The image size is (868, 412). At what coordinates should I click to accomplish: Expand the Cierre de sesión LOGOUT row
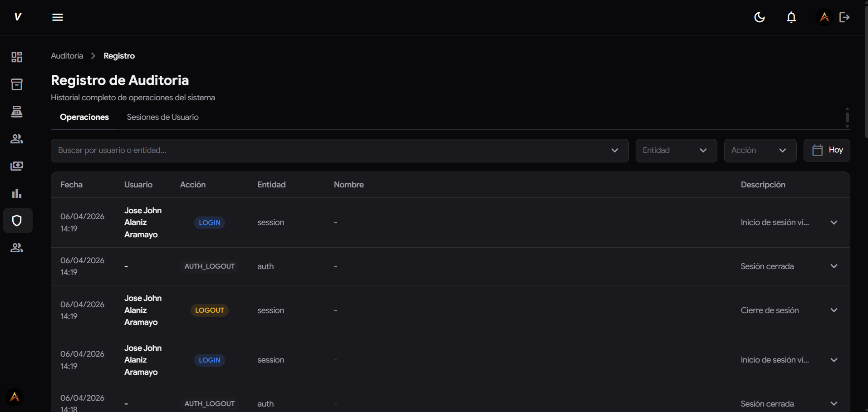coord(834,310)
